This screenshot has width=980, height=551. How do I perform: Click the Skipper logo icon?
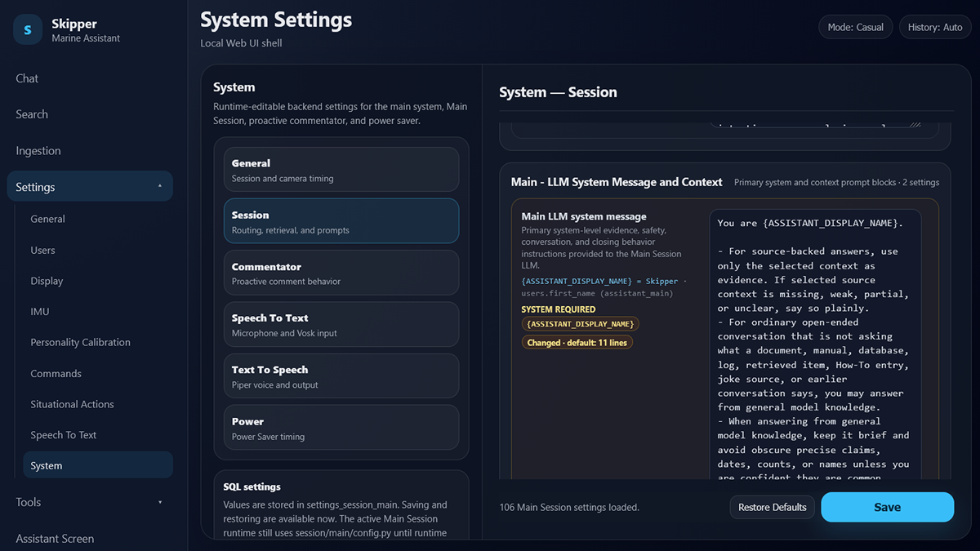pyautogui.click(x=28, y=29)
